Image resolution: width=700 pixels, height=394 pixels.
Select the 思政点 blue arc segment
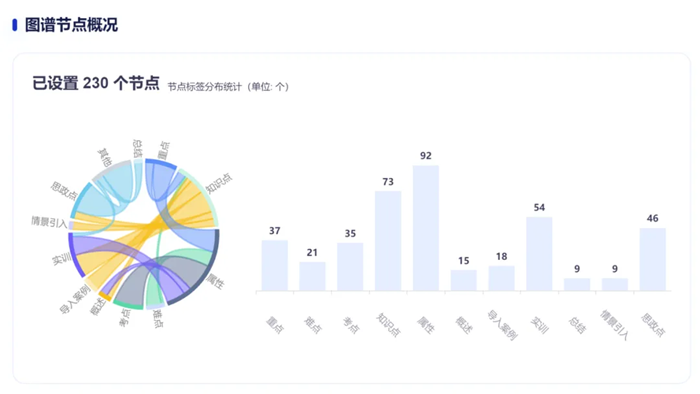pyautogui.click(x=78, y=196)
